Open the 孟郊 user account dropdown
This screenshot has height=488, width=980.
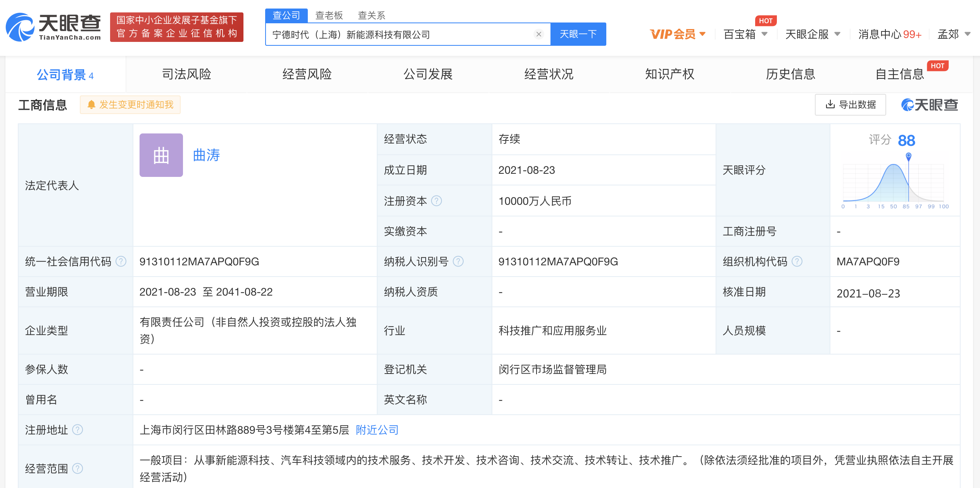pyautogui.click(x=954, y=34)
